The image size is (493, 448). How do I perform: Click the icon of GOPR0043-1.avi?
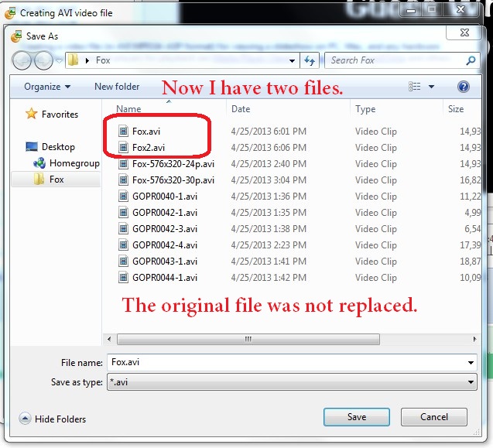coord(123,262)
